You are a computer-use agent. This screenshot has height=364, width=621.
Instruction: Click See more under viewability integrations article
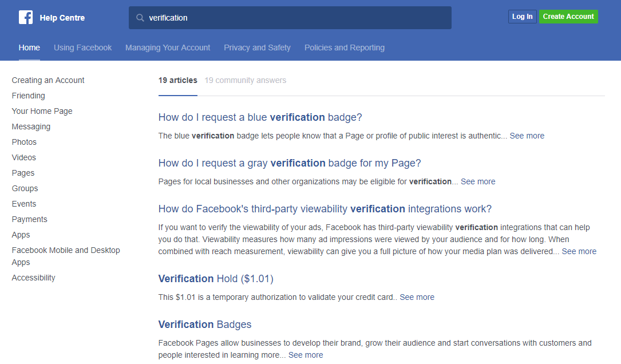579,251
